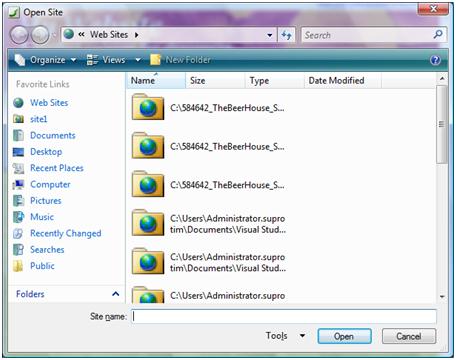Expand the address bar history dropdown arrow
Viewport: 456px width, 360px height.
(270, 35)
